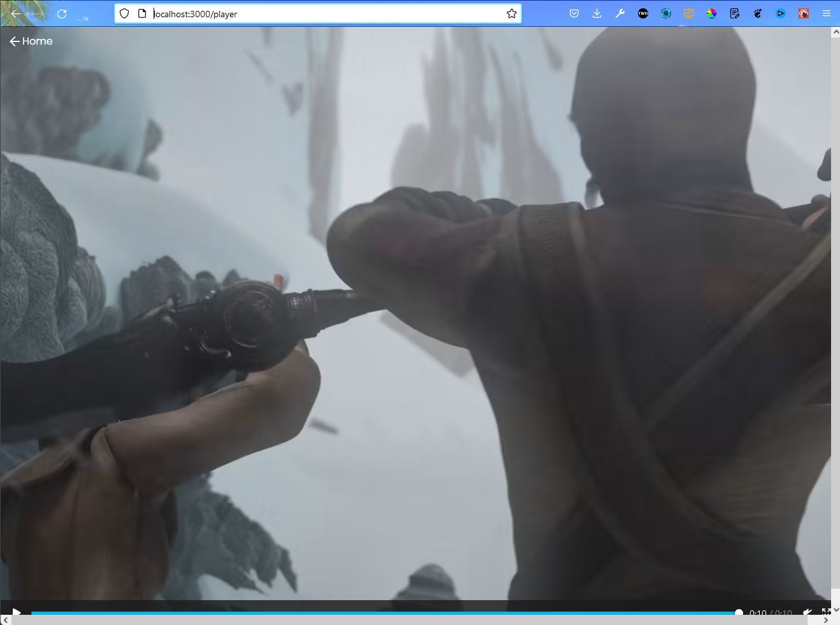The image size is (840, 625).
Task: Bookmark this page with the star icon
Action: coord(511,13)
